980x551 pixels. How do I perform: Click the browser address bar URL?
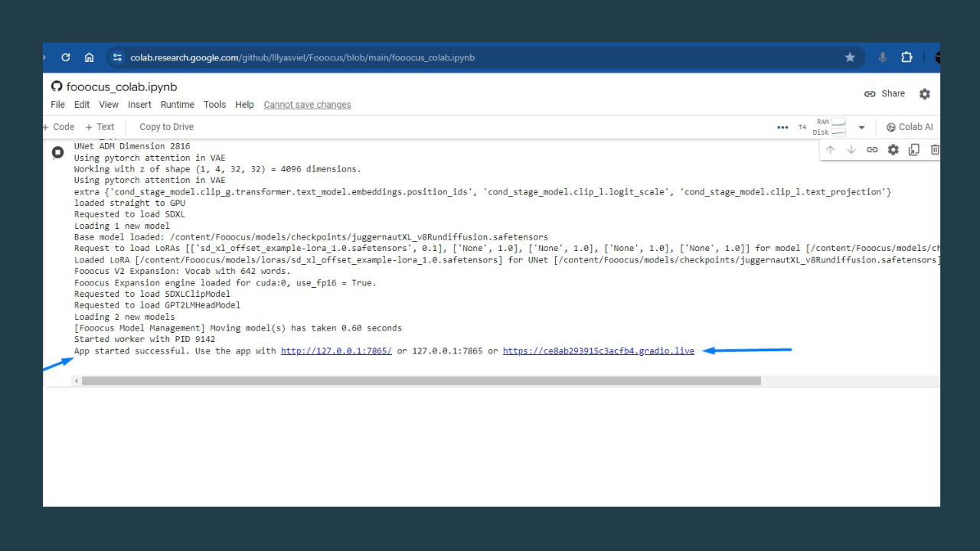(302, 57)
